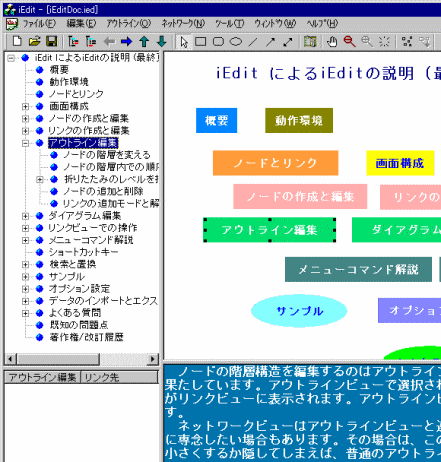Click the orange ノードとリンク node

[275, 163]
